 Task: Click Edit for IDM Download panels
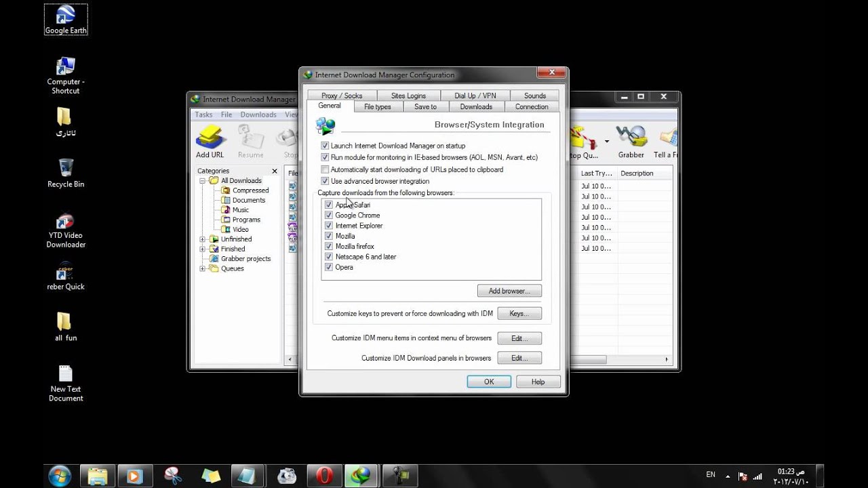pos(519,357)
